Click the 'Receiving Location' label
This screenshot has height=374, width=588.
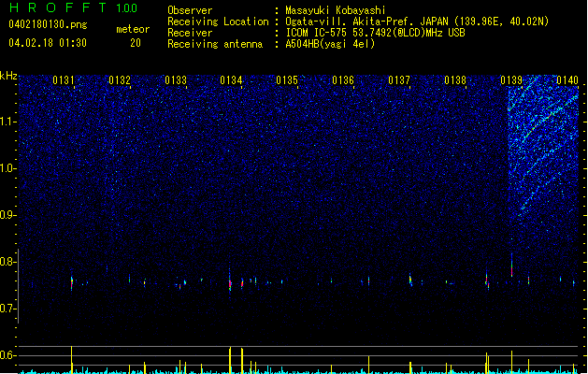[218, 22]
